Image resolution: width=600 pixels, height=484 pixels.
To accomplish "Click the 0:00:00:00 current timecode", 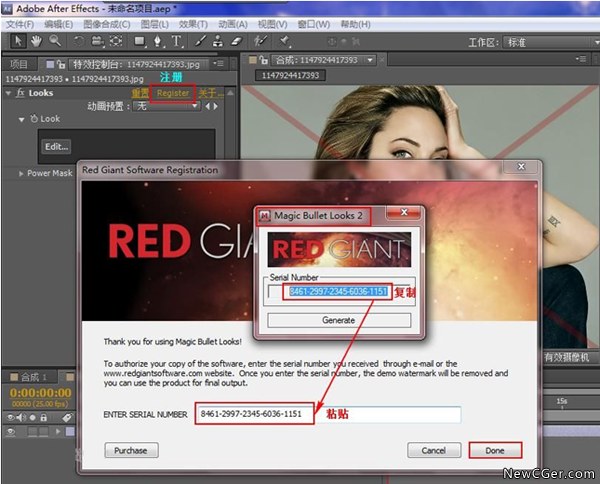I will click(x=41, y=393).
